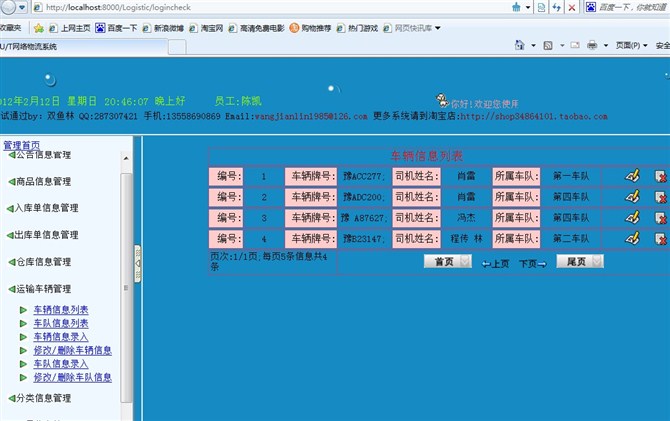Click edit icon for vehicle 豫ACC277
This screenshot has width=670, height=421.
point(632,176)
